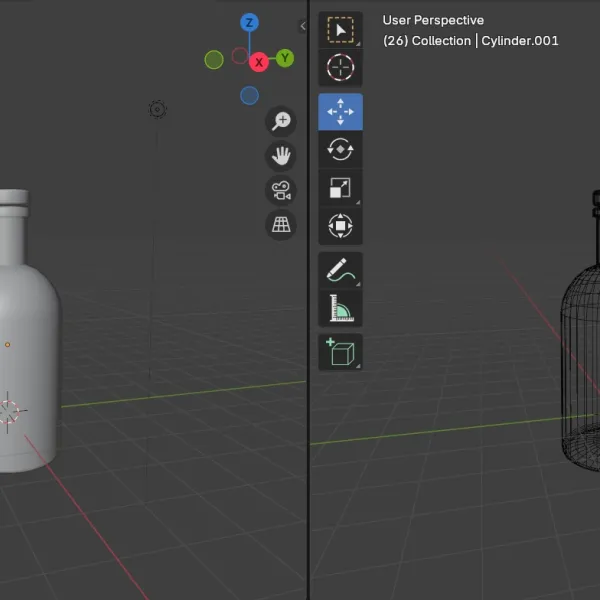Click the solid shaded bottle in left viewport
Viewport: 600px width, 600px height.
pos(27,331)
